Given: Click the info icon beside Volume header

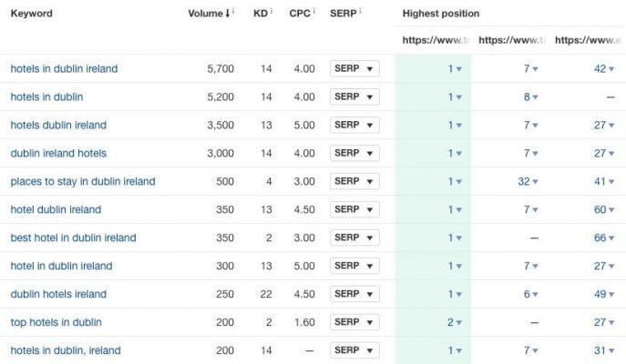Looking at the screenshot, I should tap(234, 12).
